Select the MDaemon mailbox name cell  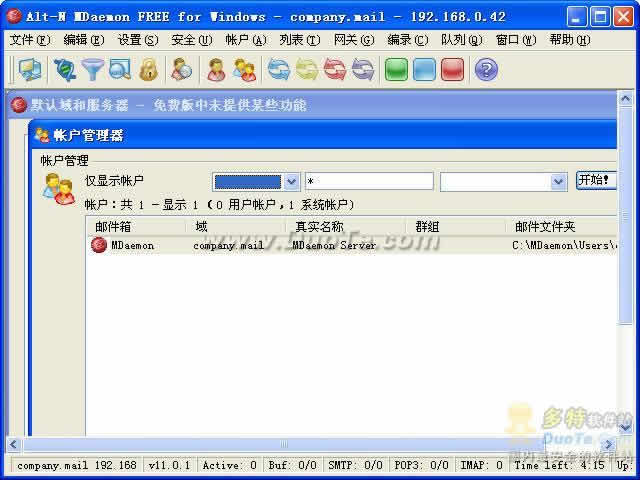pyautogui.click(x=132, y=245)
